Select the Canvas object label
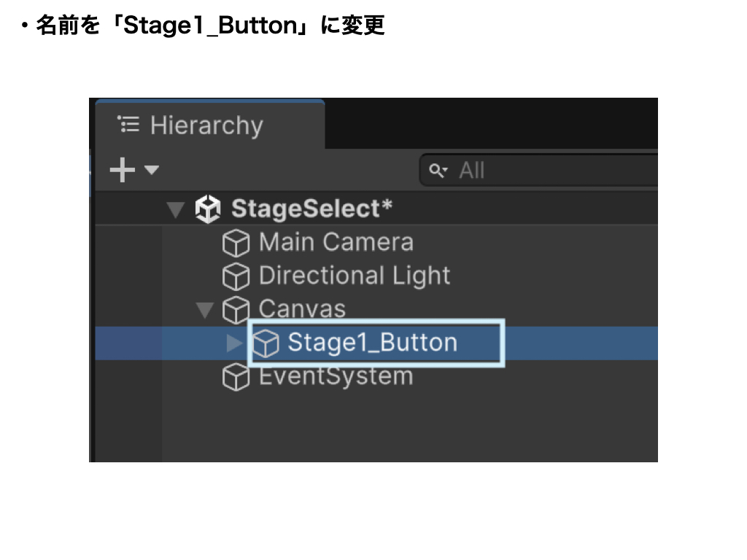The width and height of the screenshot is (747, 560). pyautogui.click(x=302, y=308)
